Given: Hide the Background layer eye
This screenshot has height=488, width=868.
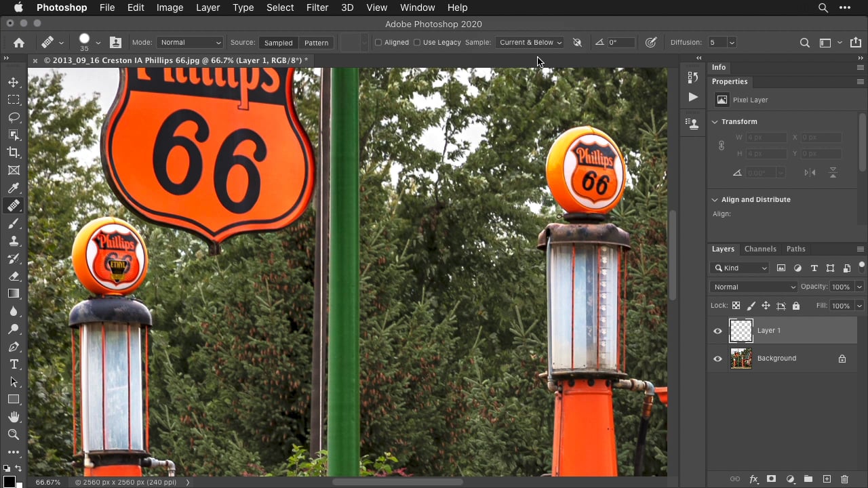Looking at the screenshot, I should pyautogui.click(x=717, y=359).
